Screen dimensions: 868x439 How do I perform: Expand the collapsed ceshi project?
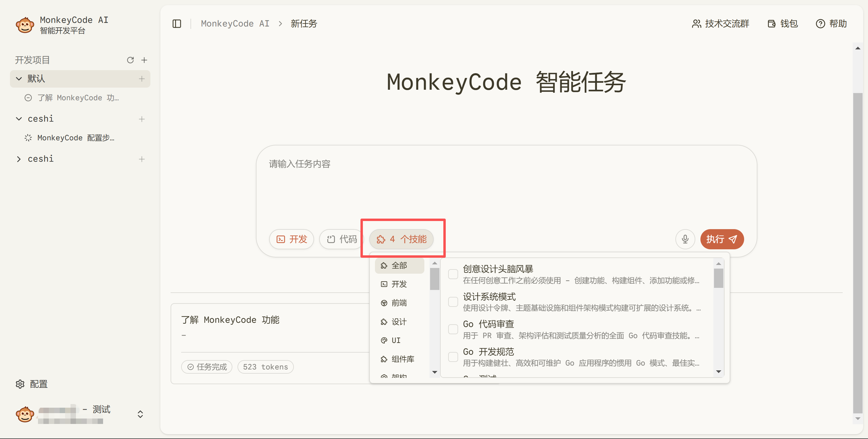19,159
